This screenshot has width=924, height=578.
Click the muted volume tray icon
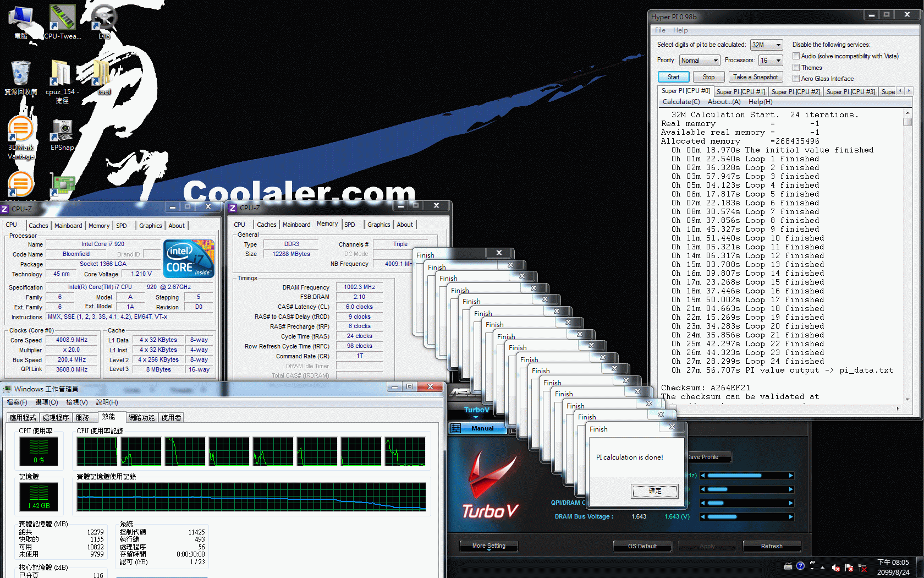(836, 568)
